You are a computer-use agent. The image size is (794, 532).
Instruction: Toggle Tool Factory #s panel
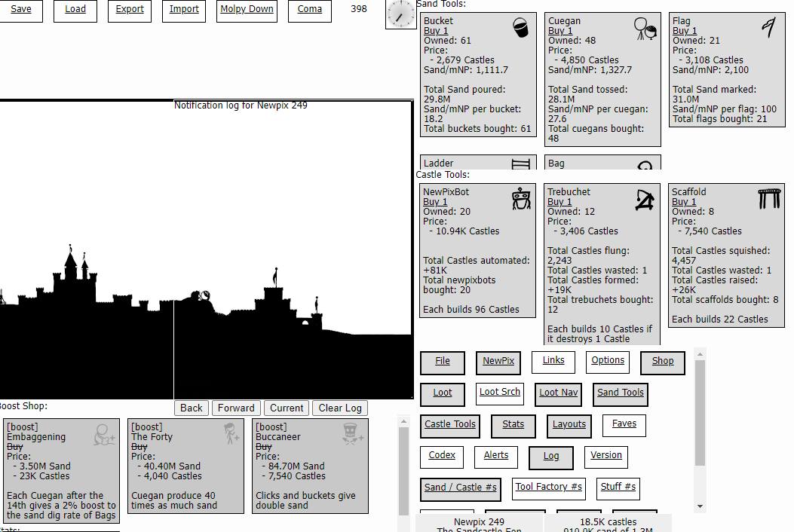(x=548, y=488)
